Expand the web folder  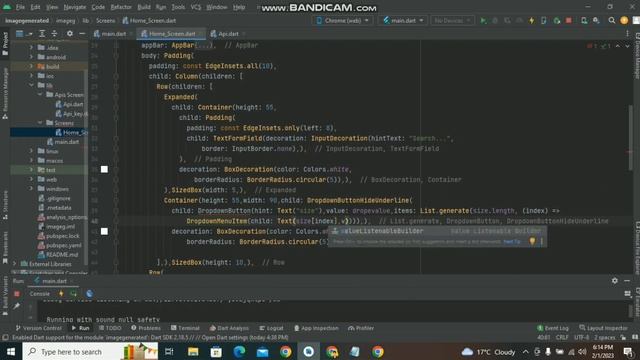(31, 179)
